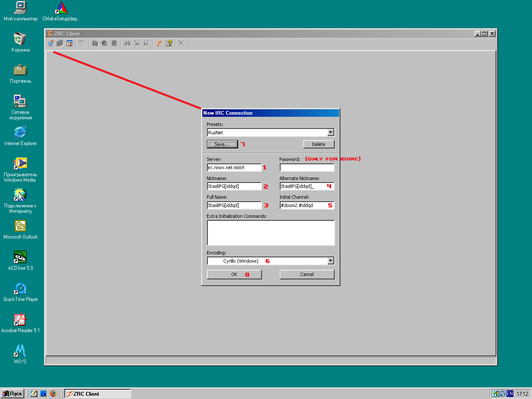532x399 pixels.
Task: Click the Extra Initialization Commands text box
Action: [271, 233]
